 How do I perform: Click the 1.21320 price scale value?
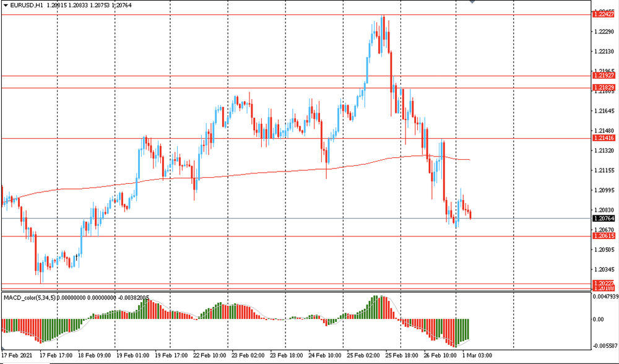[604, 150]
